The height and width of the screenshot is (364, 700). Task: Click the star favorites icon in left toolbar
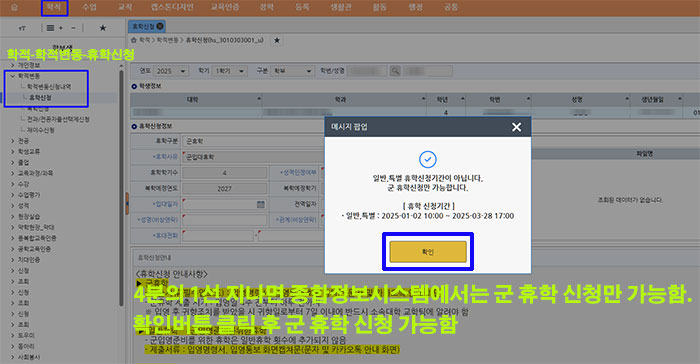point(103,28)
